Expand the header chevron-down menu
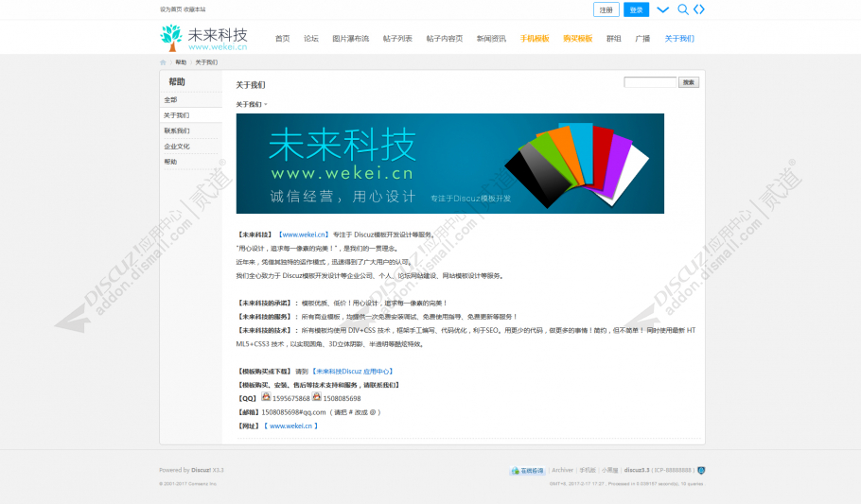The height and width of the screenshot is (504, 861). coord(662,9)
